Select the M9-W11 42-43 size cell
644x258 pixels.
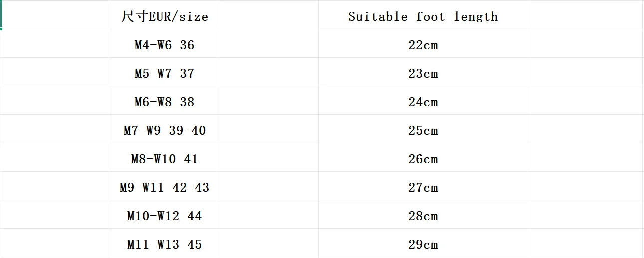point(164,188)
